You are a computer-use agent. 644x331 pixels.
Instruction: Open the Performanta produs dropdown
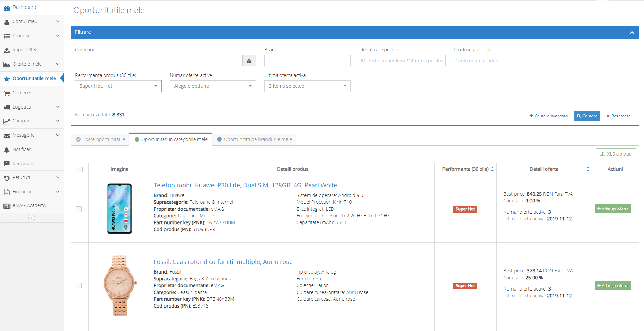click(118, 86)
